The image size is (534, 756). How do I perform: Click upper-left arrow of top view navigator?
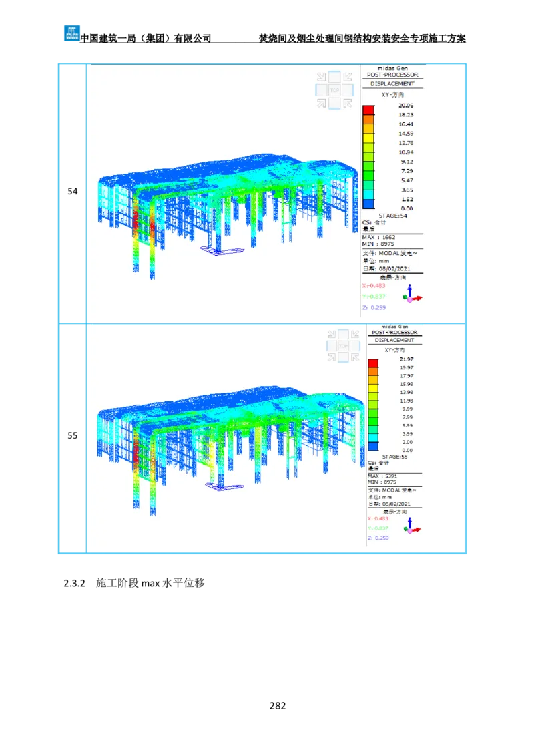321,77
